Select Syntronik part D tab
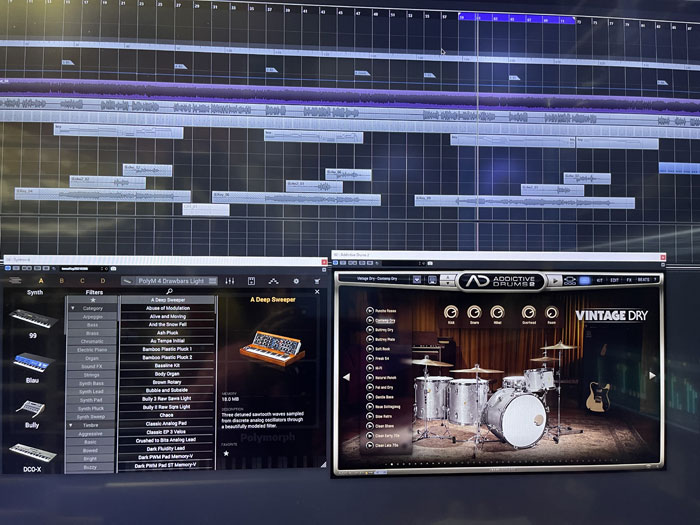This screenshot has width=700, height=525. tap(103, 281)
